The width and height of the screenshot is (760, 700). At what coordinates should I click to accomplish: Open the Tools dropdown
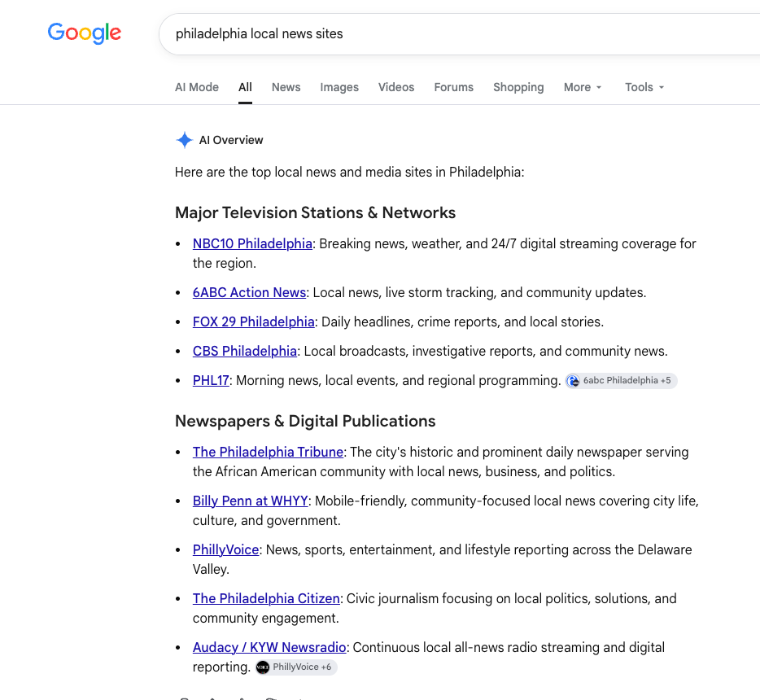pyautogui.click(x=644, y=87)
